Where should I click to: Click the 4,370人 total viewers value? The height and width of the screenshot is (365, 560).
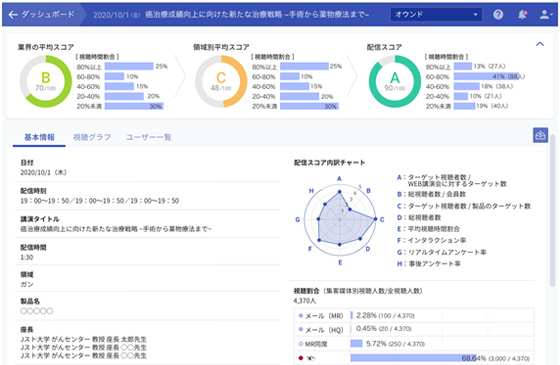tap(305, 301)
